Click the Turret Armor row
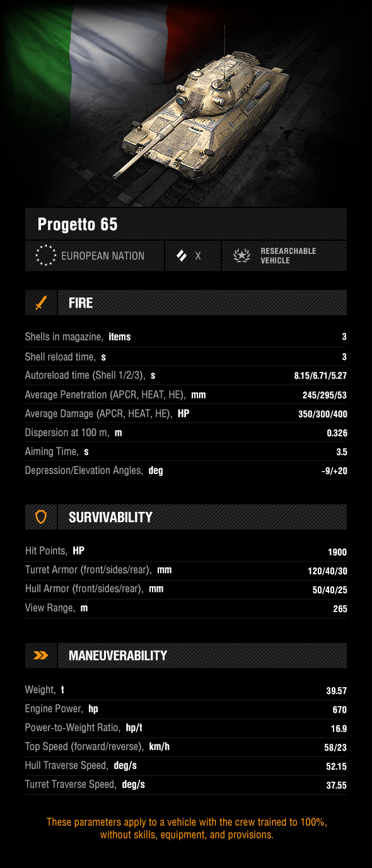The image size is (372, 868). 186,570
